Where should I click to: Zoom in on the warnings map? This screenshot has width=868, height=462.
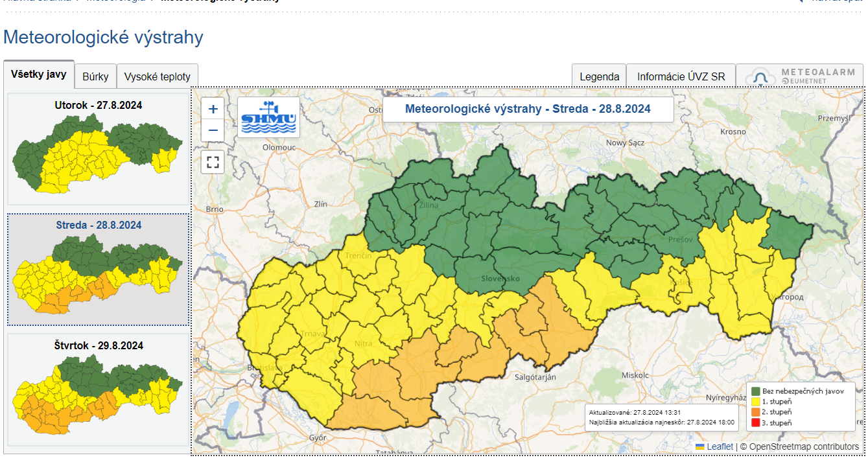213,109
